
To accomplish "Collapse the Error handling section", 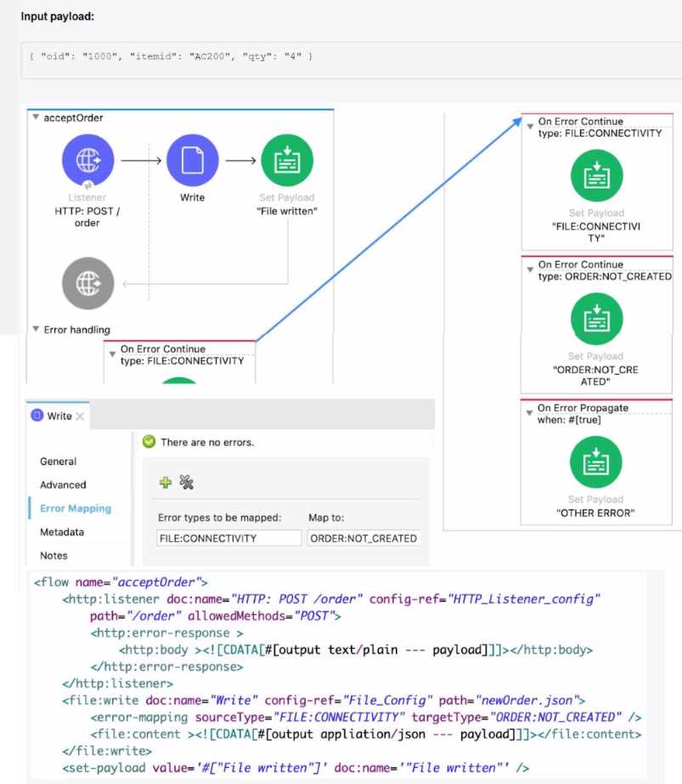I will coord(36,330).
